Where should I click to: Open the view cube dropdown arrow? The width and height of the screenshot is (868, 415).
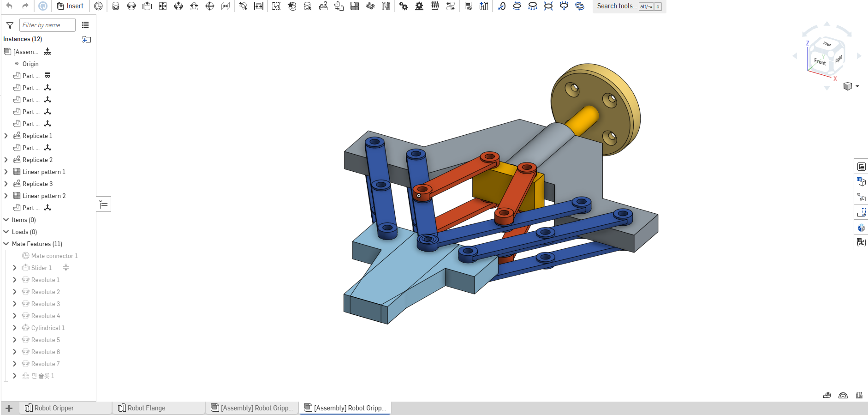[857, 86]
